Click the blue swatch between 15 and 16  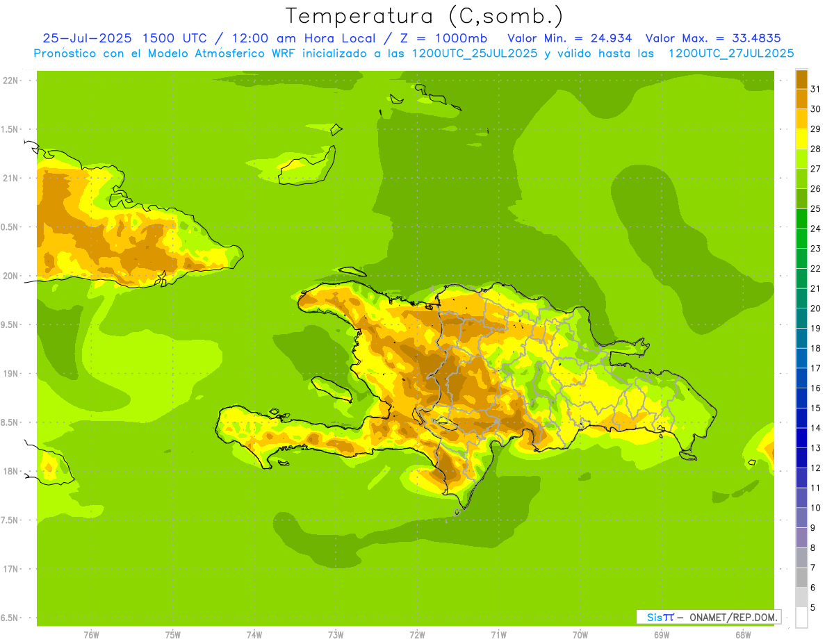(x=801, y=398)
